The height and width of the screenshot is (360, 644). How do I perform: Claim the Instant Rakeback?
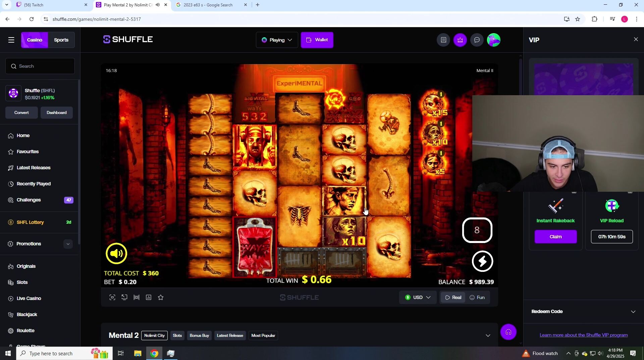click(555, 237)
